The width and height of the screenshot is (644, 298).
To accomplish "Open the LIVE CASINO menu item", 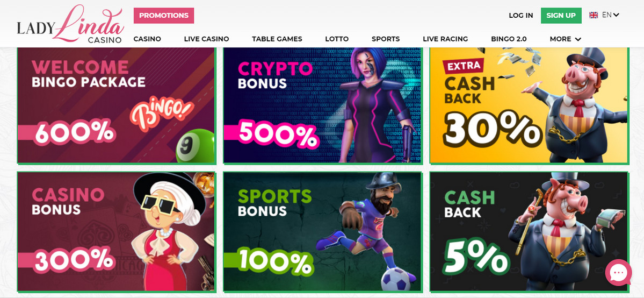I will pos(207,39).
